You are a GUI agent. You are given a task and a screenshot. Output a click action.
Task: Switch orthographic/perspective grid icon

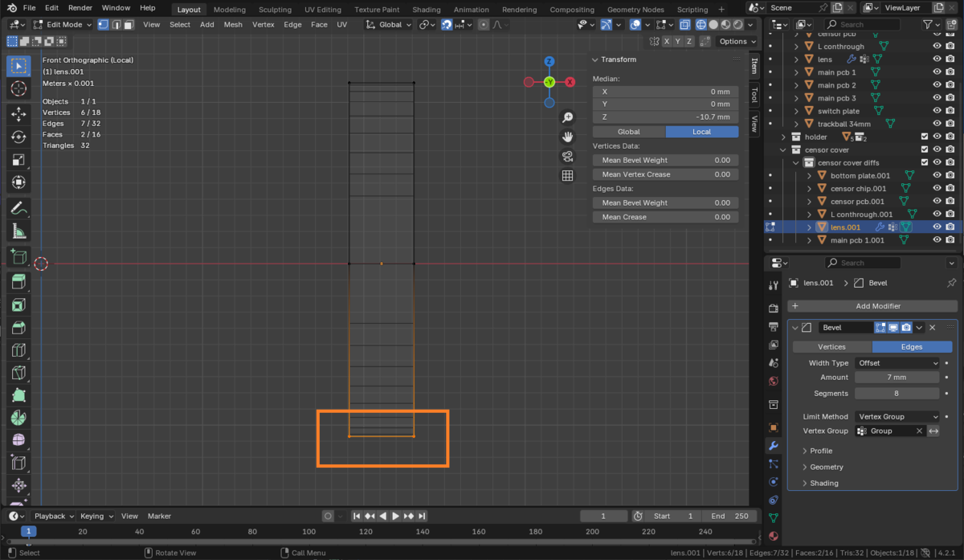[x=567, y=175]
